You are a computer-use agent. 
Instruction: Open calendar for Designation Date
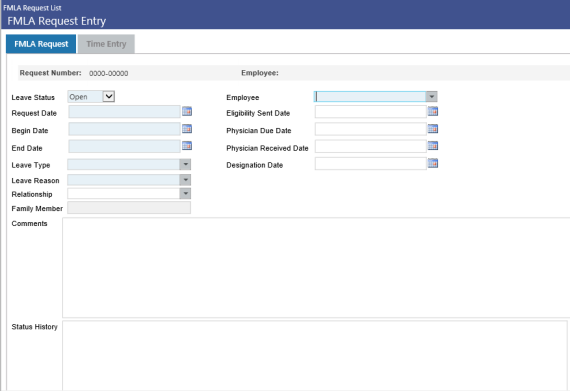pos(433,163)
